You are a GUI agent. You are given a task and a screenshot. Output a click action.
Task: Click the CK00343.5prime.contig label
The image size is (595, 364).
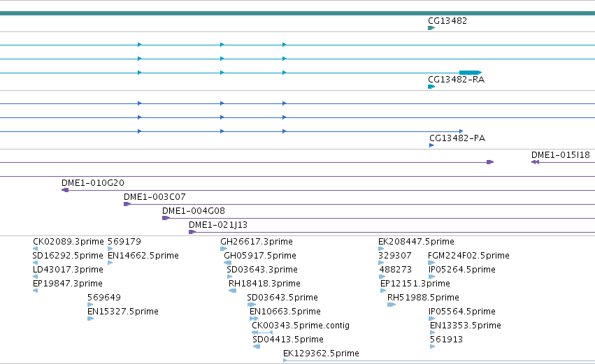[x=301, y=326]
